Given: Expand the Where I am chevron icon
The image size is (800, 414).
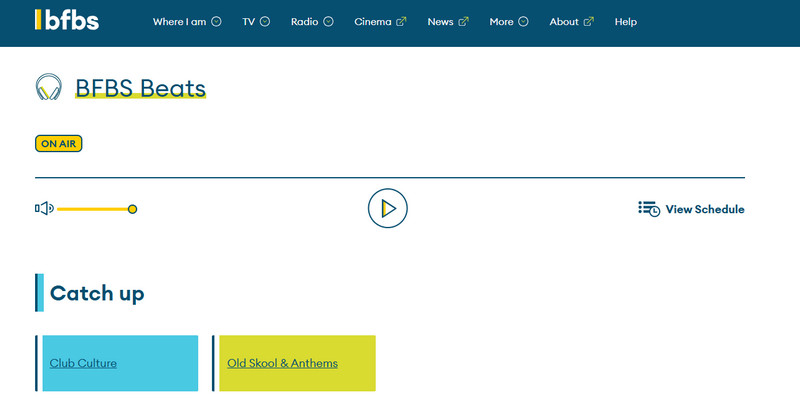Looking at the screenshot, I should 216,21.
